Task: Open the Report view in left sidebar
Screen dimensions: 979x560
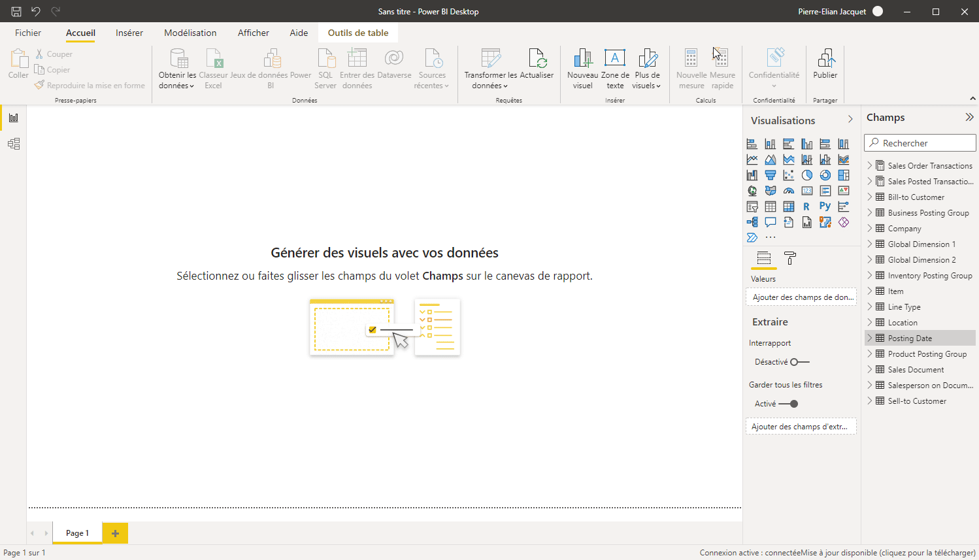Action: tap(14, 118)
